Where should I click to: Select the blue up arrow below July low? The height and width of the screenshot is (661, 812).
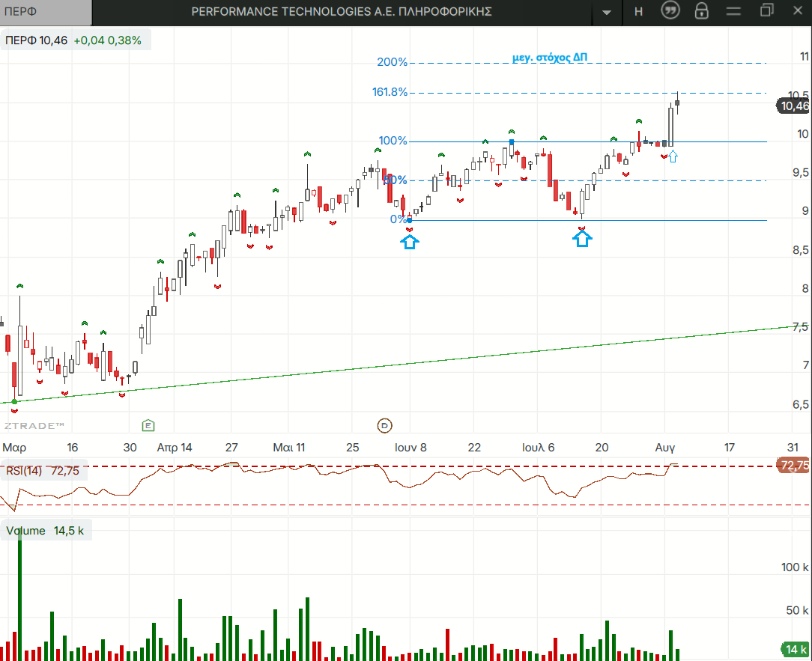[582, 239]
